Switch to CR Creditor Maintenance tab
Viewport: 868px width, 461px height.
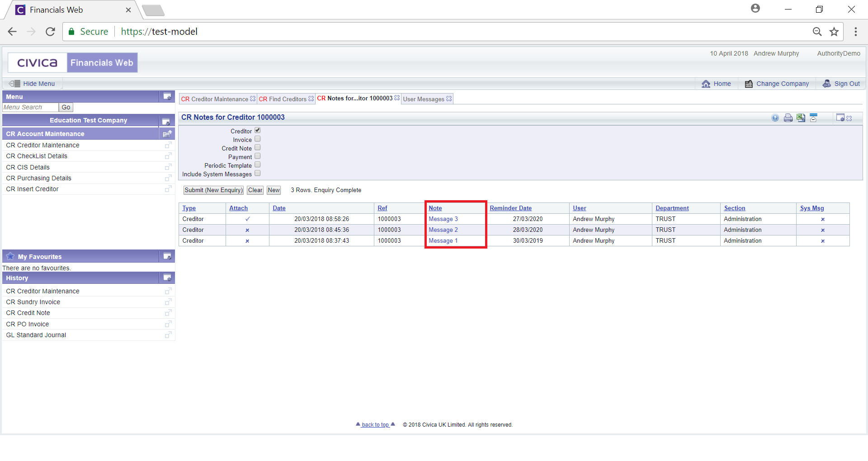click(215, 99)
